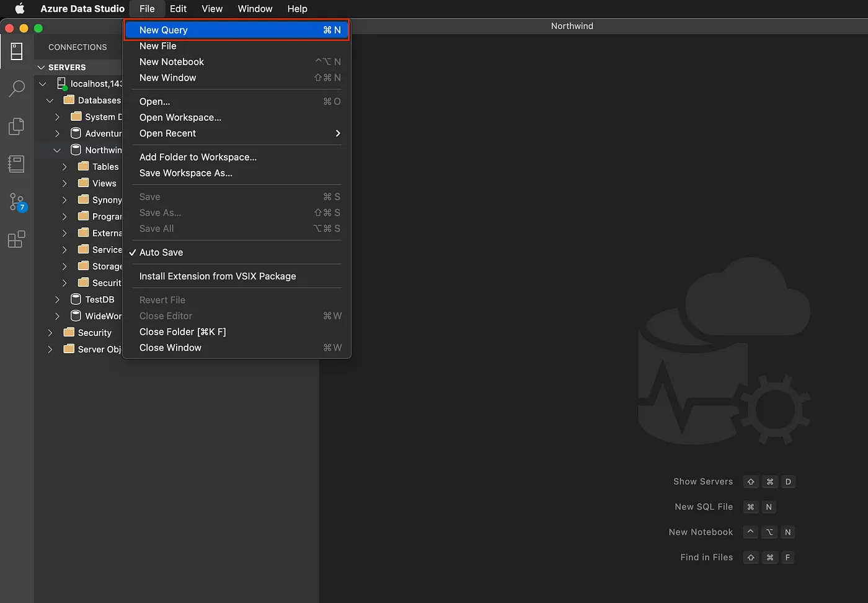Screen dimensions: 868x603
Task: Click the Views folder icon
Action: point(83,183)
